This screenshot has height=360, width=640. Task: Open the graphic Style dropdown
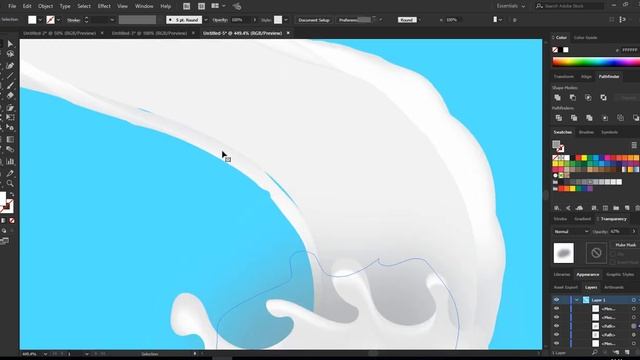click(x=286, y=20)
